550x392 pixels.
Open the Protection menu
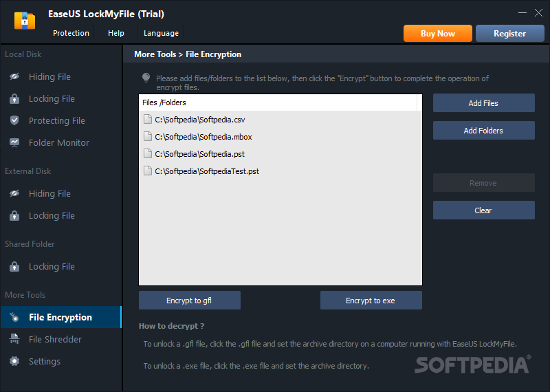tap(71, 33)
